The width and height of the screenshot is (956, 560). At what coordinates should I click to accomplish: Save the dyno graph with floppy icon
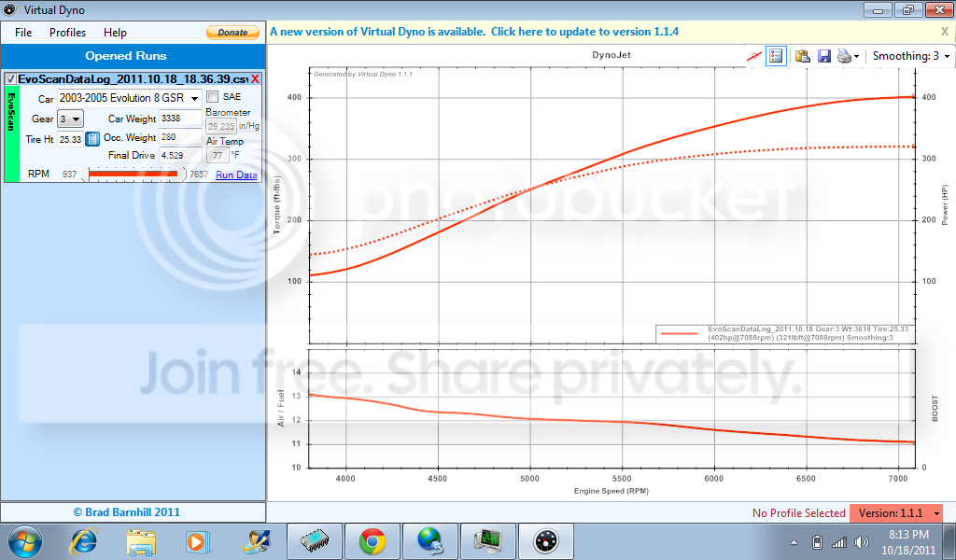pyautogui.click(x=824, y=56)
